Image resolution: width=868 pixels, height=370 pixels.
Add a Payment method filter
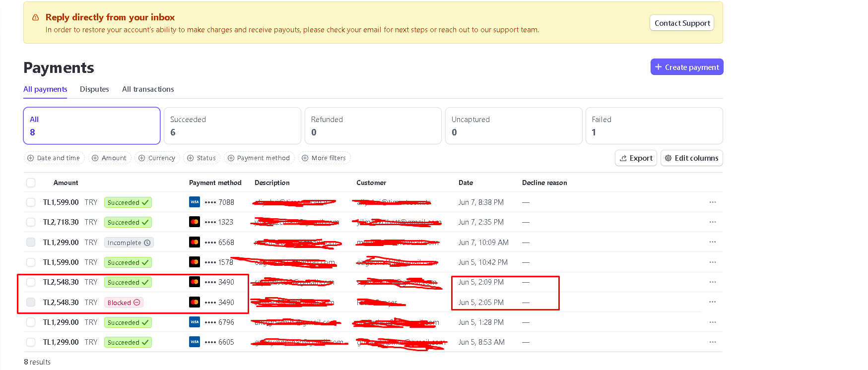(259, 158)
